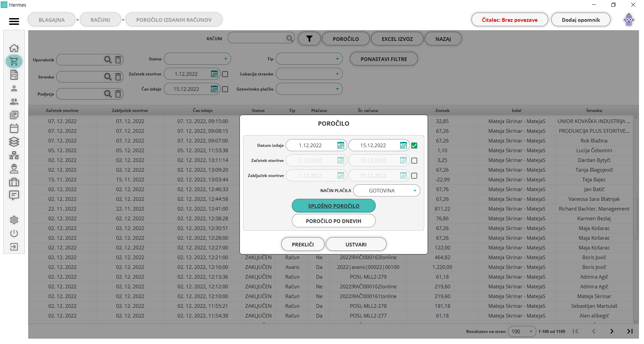The width and height of the screenshot is (644, 344).
Task: Click the table vertical scrollbar thumb
Action: click(x=636, y=218)
